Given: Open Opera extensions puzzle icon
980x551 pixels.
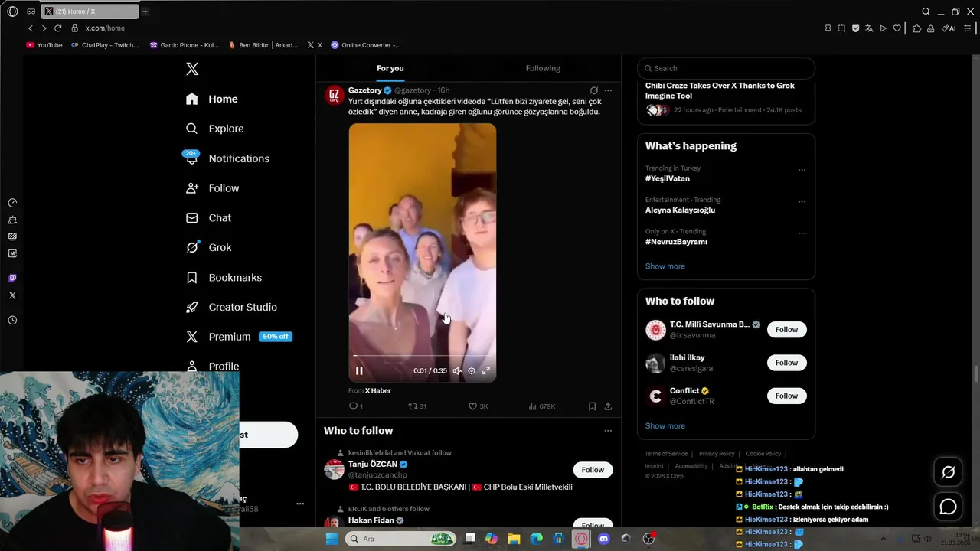Looking at the screenshot, I should coord(916,28).
